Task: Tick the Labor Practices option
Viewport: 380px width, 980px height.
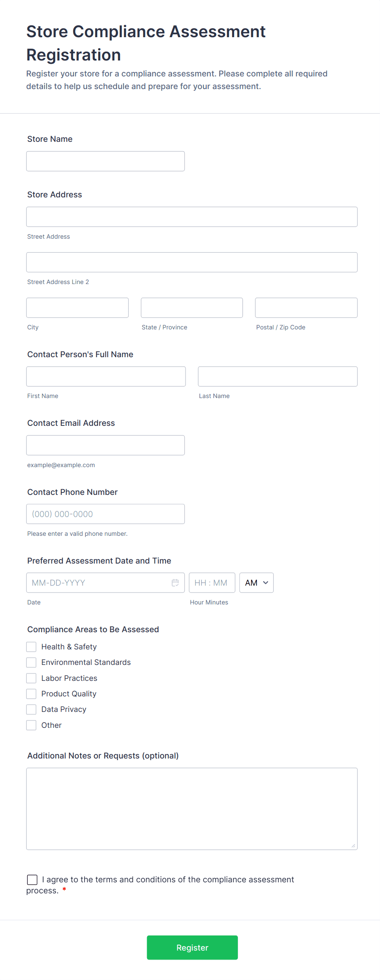Action: [x=31, y=678]
